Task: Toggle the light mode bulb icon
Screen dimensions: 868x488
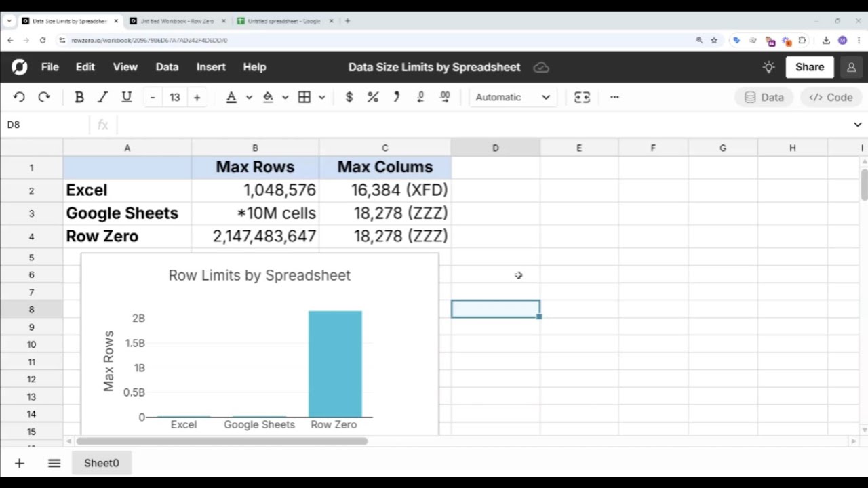Action: tap(768, 67)
